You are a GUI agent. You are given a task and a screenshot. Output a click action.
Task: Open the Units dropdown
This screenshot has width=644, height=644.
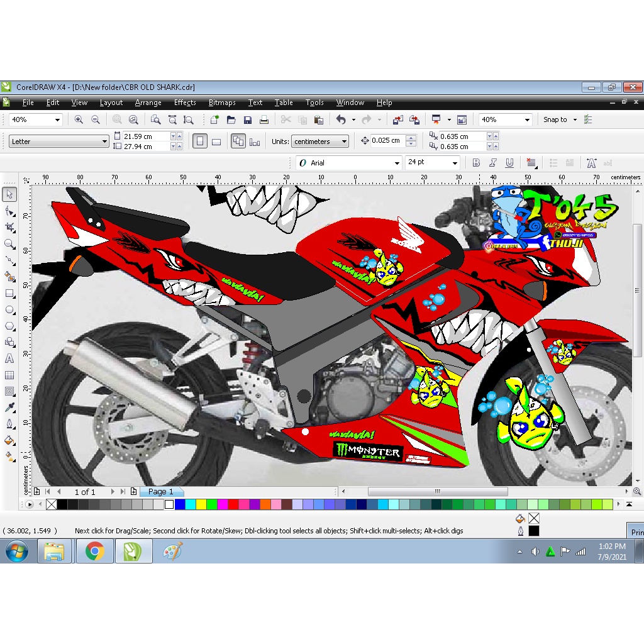pos(320,141)
